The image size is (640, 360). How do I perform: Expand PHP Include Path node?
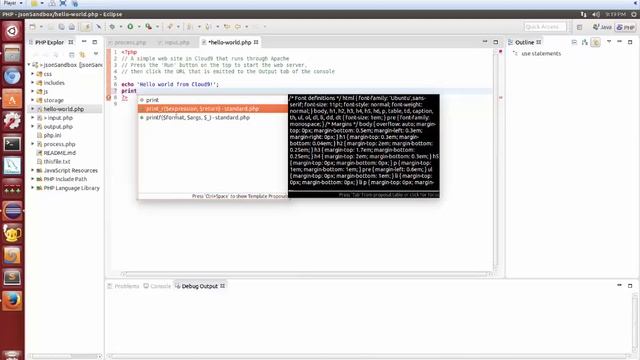point(33,179)
